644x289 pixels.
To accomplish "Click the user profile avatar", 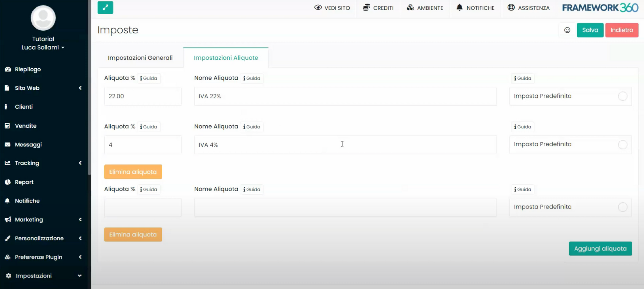I will pyautogui.click(x=43, y=18).
